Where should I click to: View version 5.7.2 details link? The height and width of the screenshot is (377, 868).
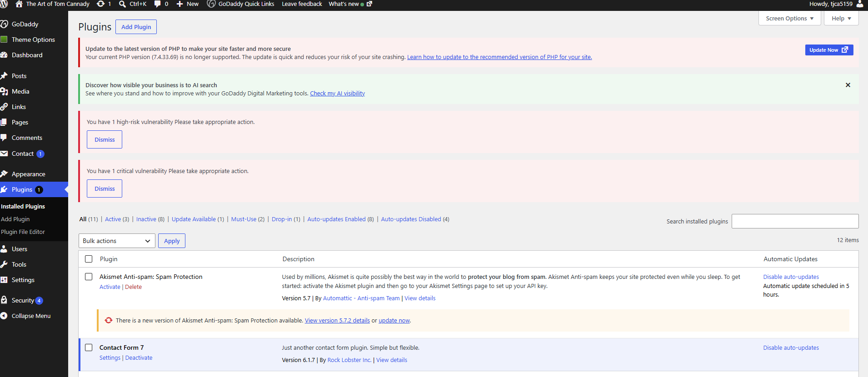pyautogui.click(x=337, y=321)
